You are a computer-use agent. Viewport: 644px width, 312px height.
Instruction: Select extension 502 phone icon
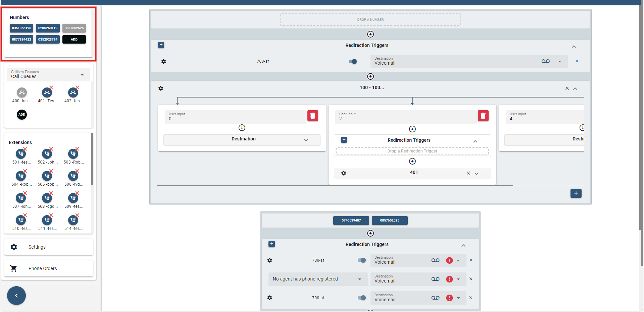coord(47,154)
